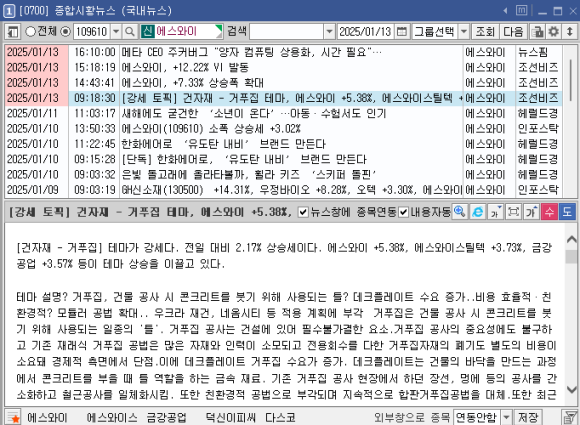This screenshot has width=580, height=425.
Task: Click the title bar m window icon
Action: click(521, 10)
